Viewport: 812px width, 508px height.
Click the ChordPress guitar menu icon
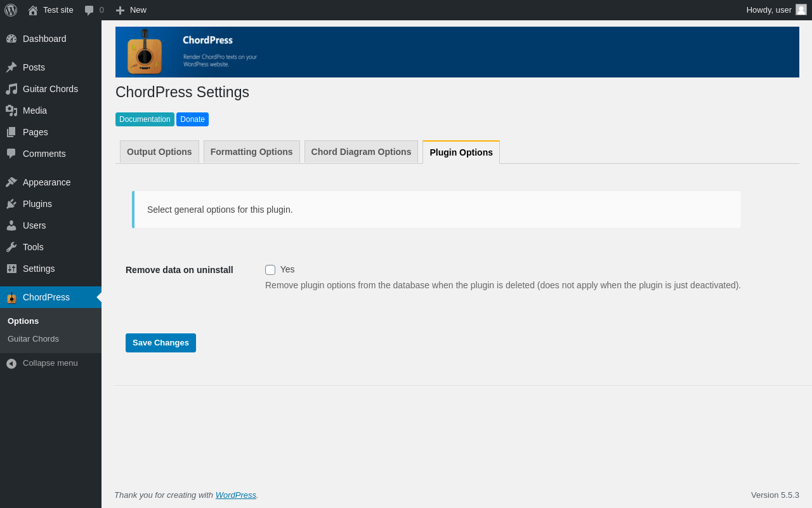[x=11, y=297]
